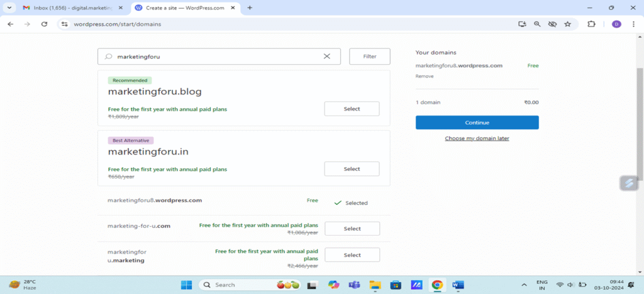
Task: Click the Windows Start button
Action: pyautogui.click(x=187, y=285)
